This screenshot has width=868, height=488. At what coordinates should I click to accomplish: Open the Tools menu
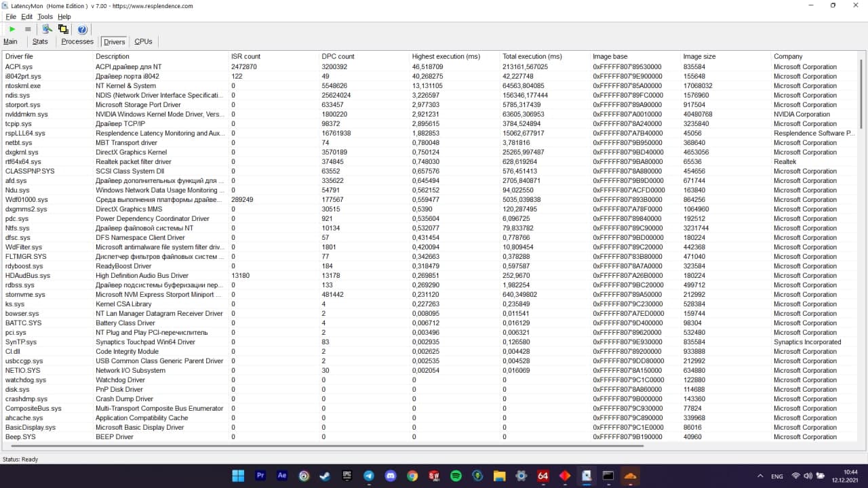[x=45, y=16]
